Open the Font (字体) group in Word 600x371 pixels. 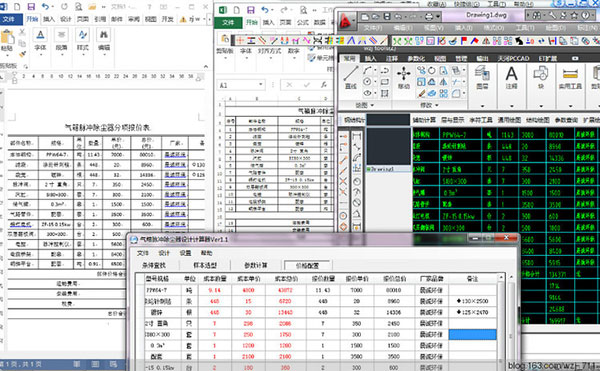click(40, 41)
